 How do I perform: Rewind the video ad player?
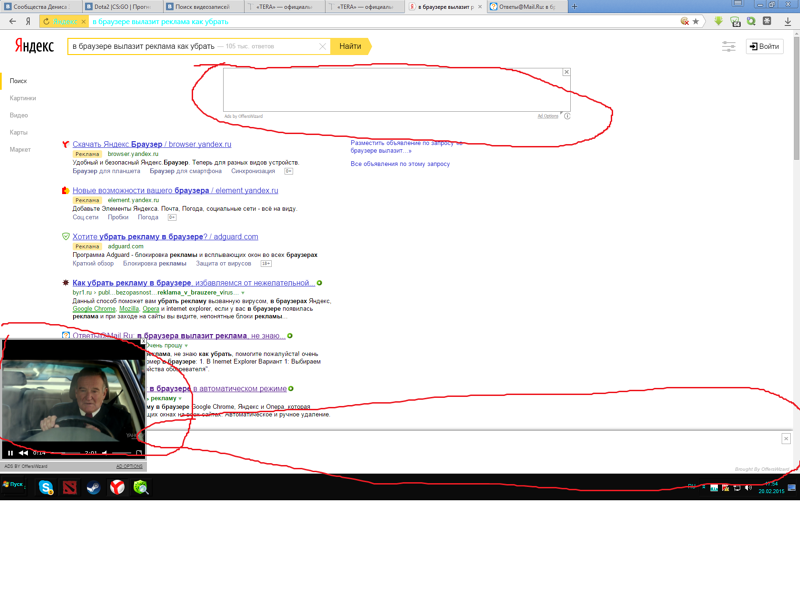[x=24, y=453]
